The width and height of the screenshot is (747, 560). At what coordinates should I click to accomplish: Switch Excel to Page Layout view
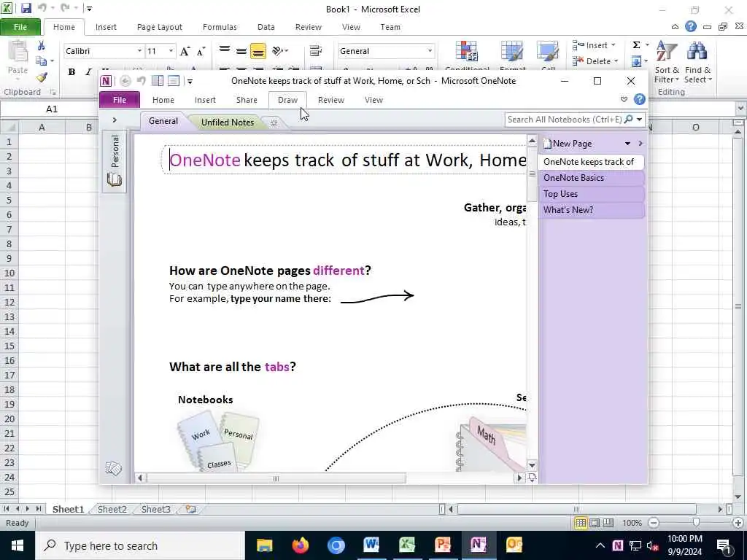pos(595,523)
